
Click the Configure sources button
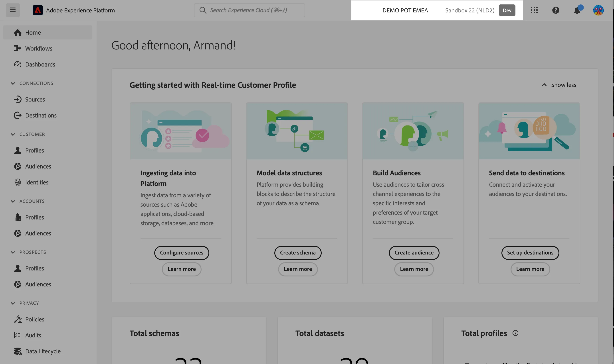click(x=182, y=253)
